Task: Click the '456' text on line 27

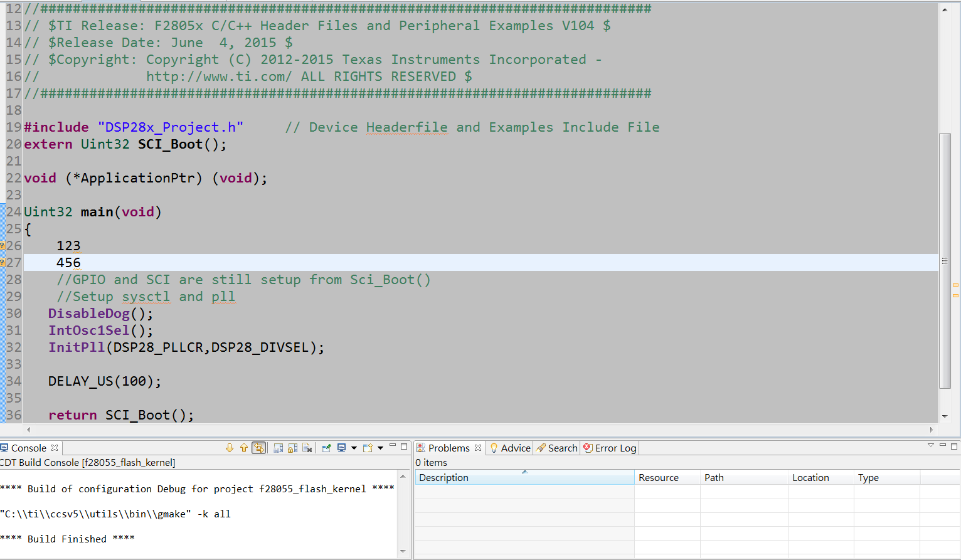Action: [x=68, y=263]
